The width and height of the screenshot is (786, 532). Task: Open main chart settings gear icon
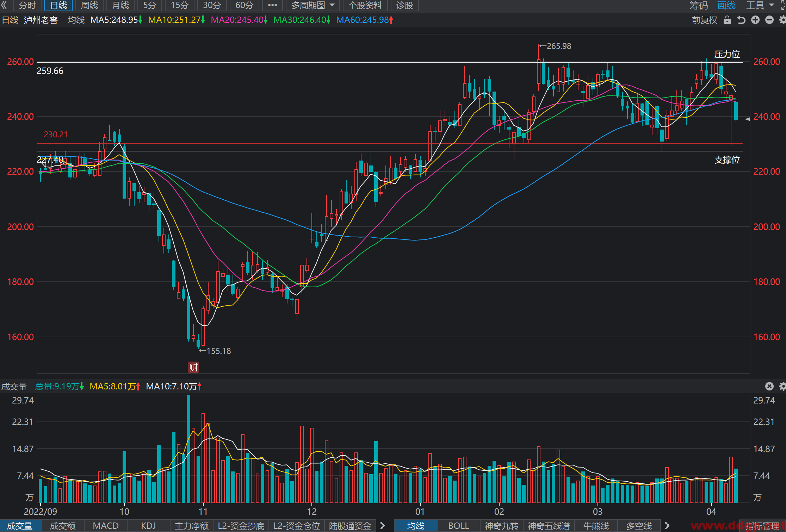click(x=782, y=20)
